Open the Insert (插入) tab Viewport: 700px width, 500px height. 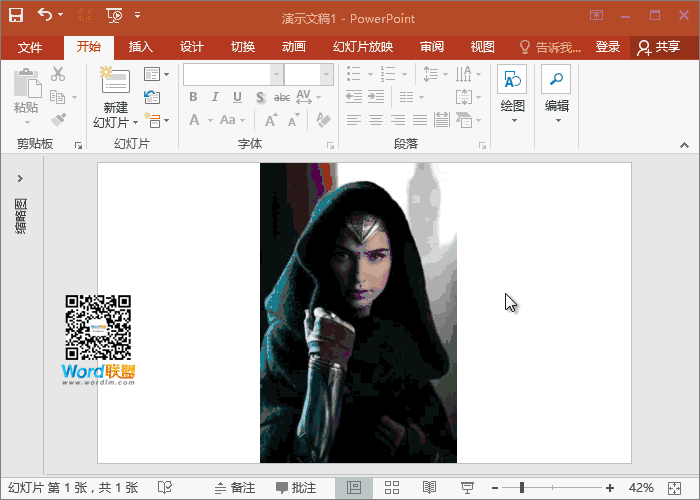coord(141,47)
